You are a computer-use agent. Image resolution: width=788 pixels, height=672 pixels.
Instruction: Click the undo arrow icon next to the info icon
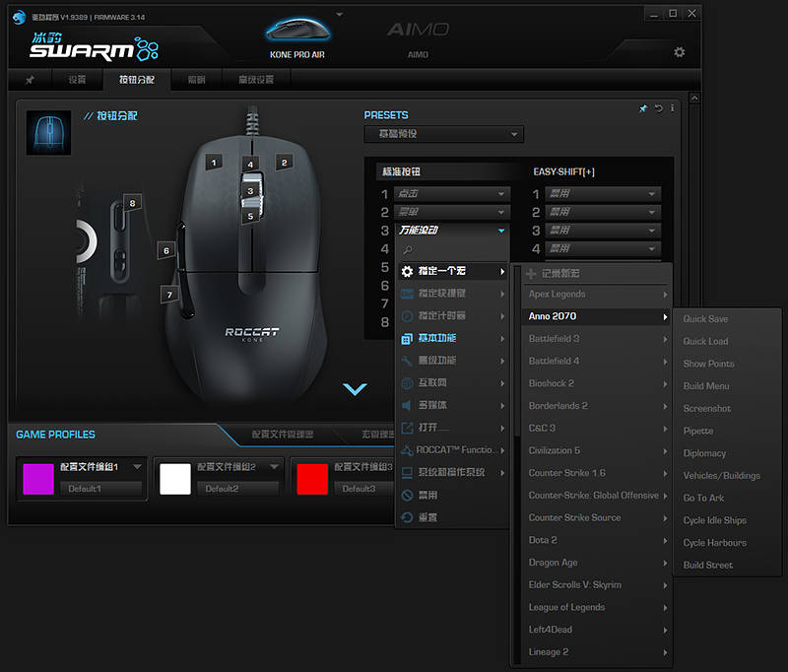click(658, 108)
